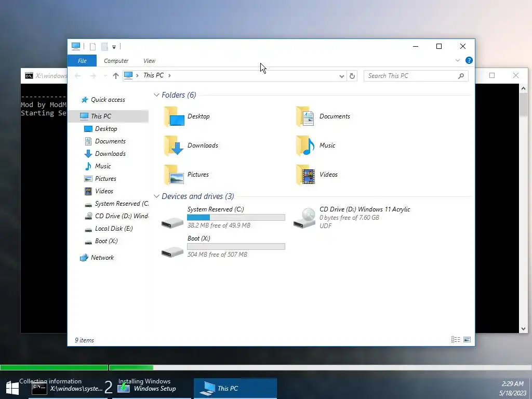This screenshot has height=399, width=532.
Task: Click the command prompt window scroll up arrow
Action: point(523,88)
